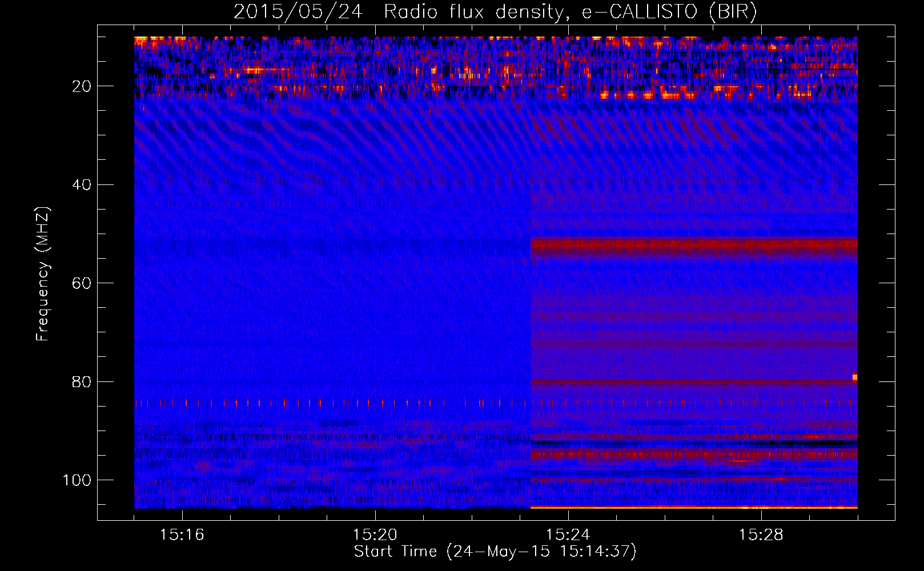Select the "100" frequency tick label

tap(77, 480)
